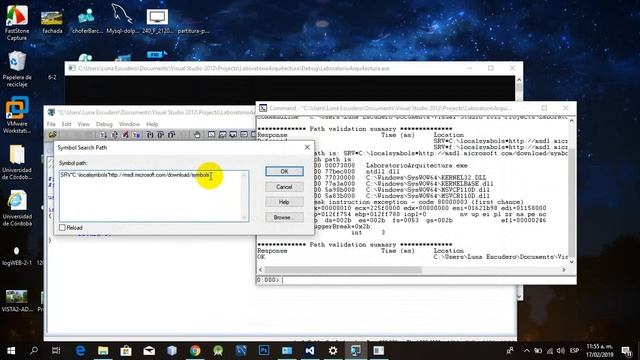
Task: Show hidden system tray icons
Action: click(527, 351)
